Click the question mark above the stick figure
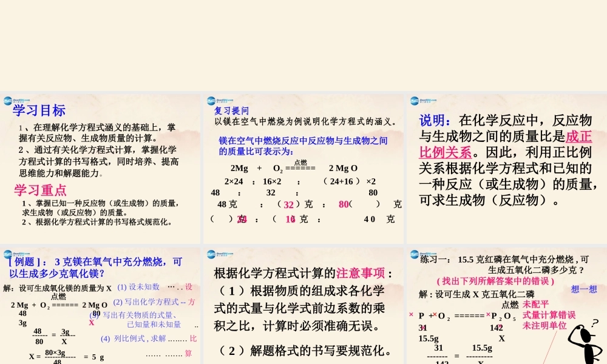 (x=594, y=323)
